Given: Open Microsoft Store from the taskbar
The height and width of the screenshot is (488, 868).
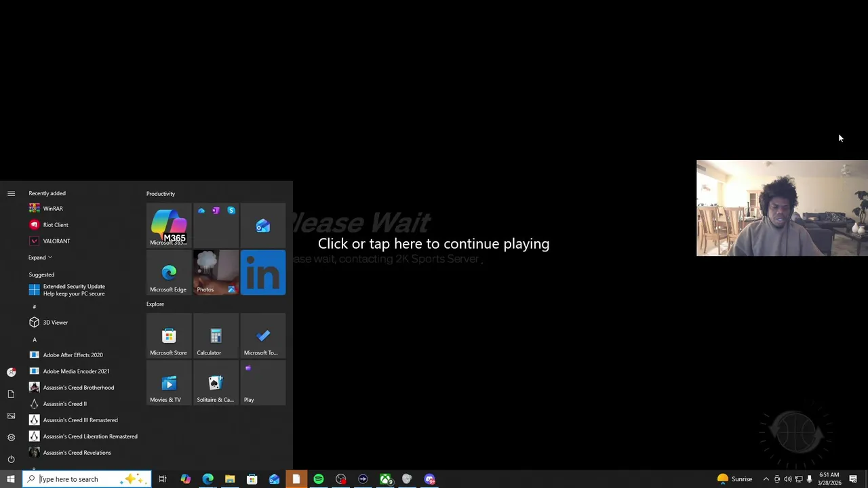Looking at the screenshot, I should click(252, 479).
